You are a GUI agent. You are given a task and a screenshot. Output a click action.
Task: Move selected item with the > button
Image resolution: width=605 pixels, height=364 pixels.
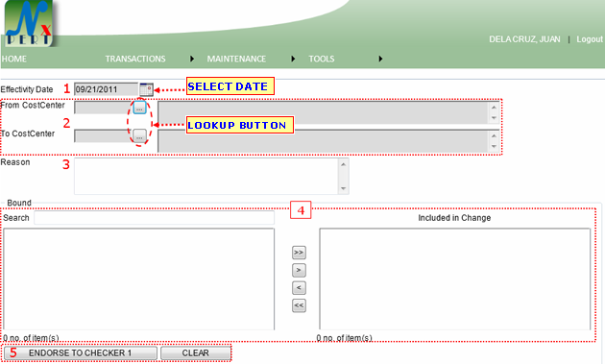299,270
